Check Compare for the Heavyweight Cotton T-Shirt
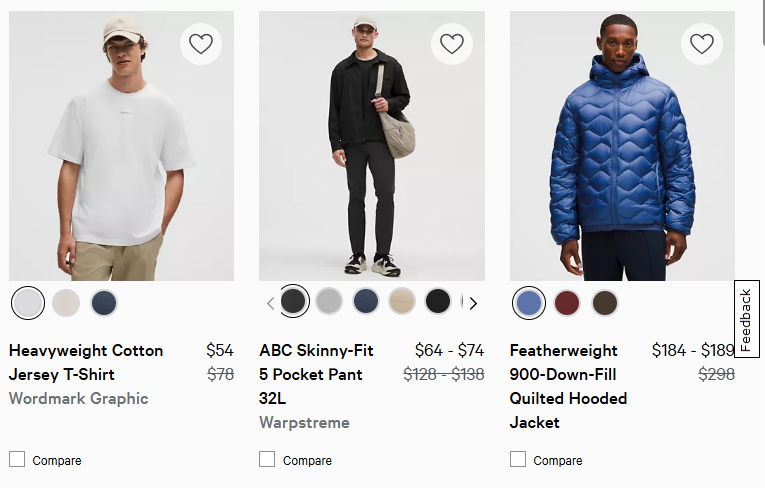The image size is (765, 488). (x=17, y=459)
